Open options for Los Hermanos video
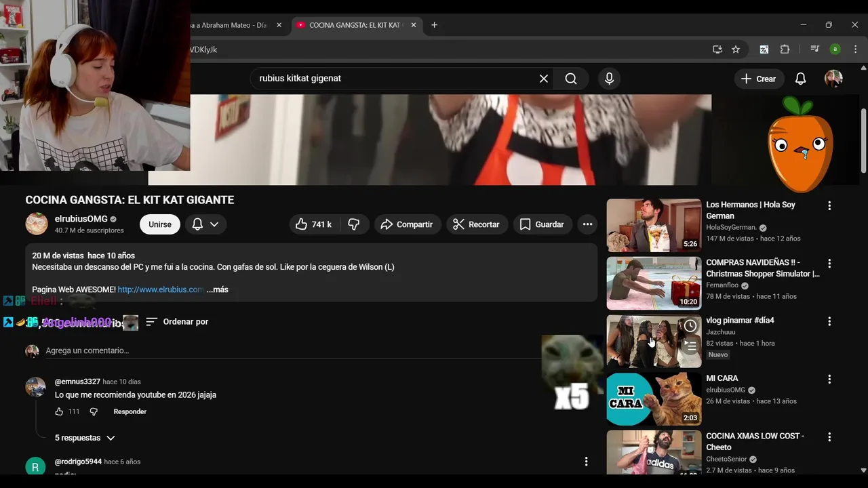This screenshot has width=868, height=488. click(x=829, y=205)
